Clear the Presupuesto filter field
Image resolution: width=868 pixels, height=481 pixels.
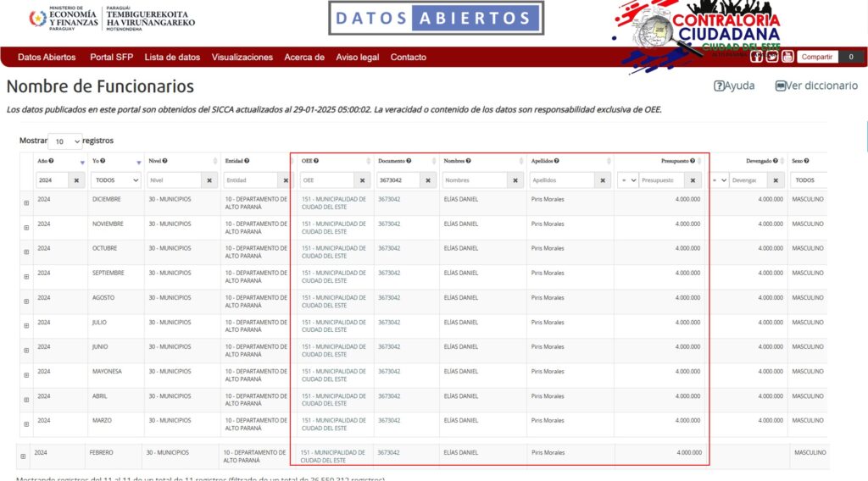pyautogui.click(x=693, y=180)
